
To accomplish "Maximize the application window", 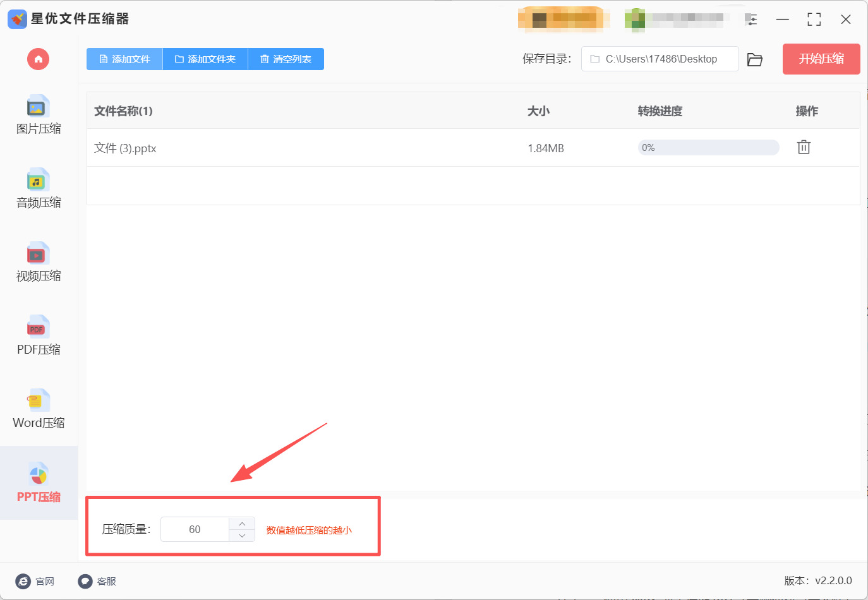I will [x=814, y=20].
